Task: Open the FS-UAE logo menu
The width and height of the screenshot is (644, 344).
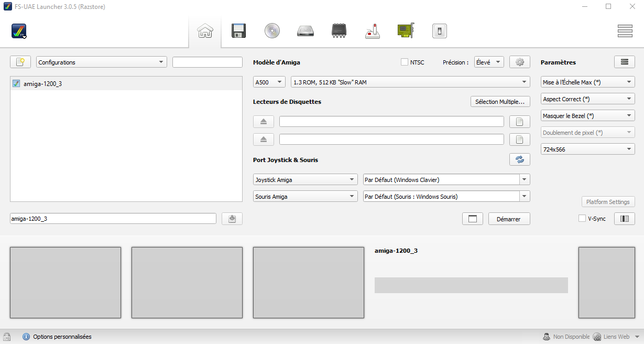Action: [x=19, y=31]
